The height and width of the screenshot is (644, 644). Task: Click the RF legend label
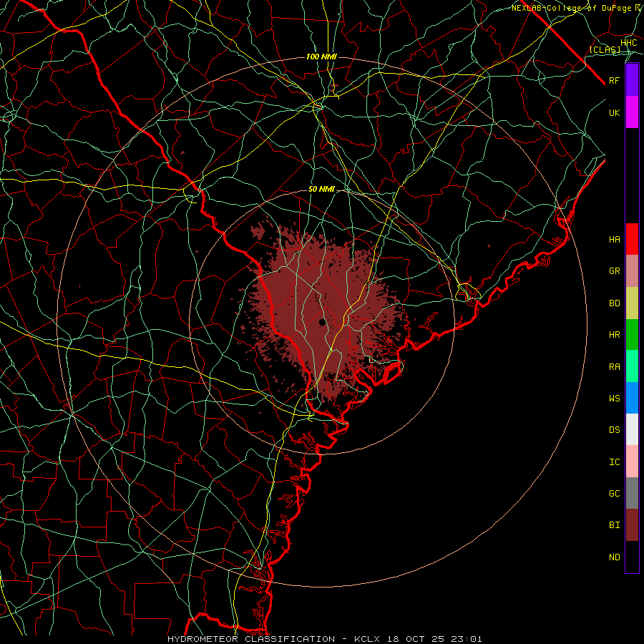pos(615,80)
